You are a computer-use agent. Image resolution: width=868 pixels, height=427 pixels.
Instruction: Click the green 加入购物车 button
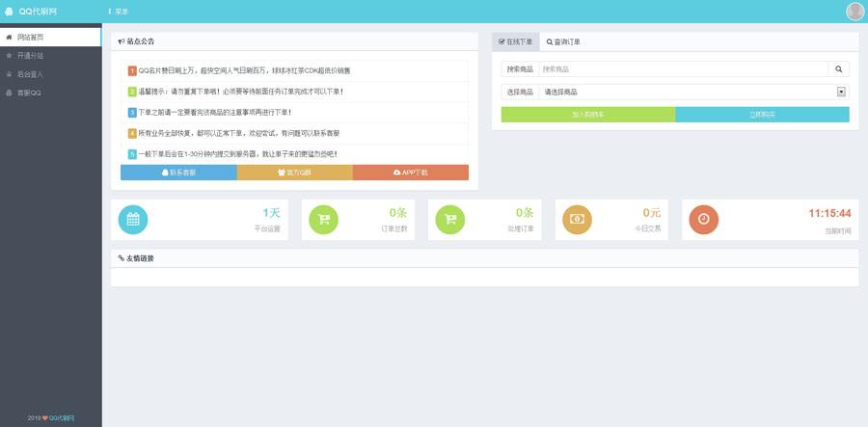coord(587,114)
